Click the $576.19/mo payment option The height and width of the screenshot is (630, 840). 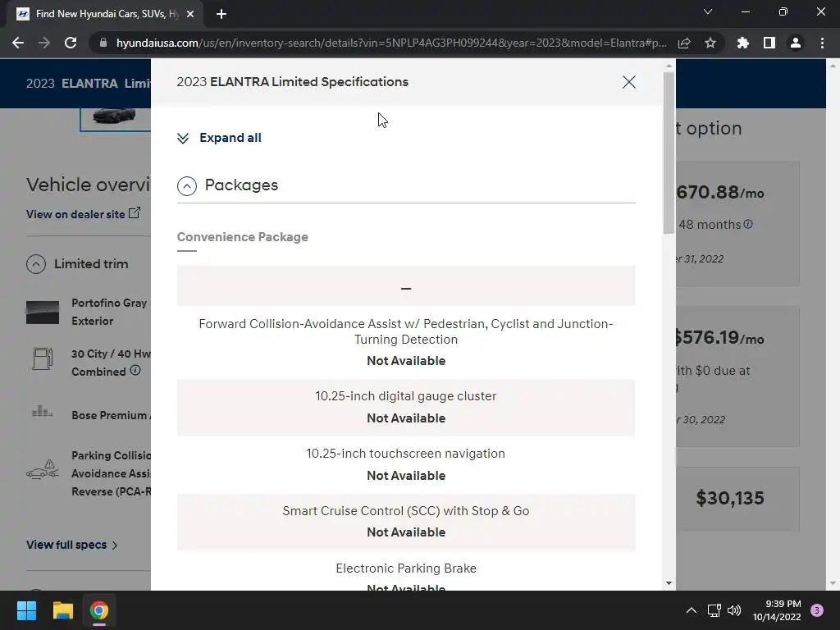[737, 376]
